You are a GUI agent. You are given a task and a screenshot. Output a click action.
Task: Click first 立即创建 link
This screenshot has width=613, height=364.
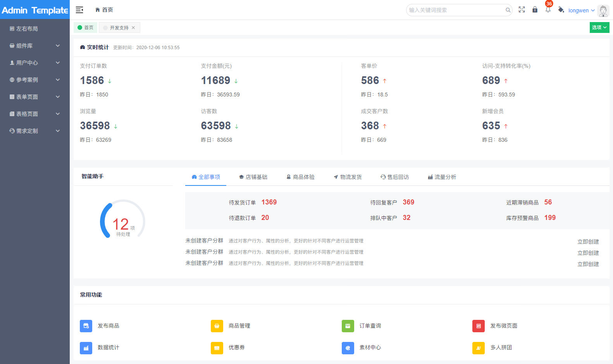(588, 242)
